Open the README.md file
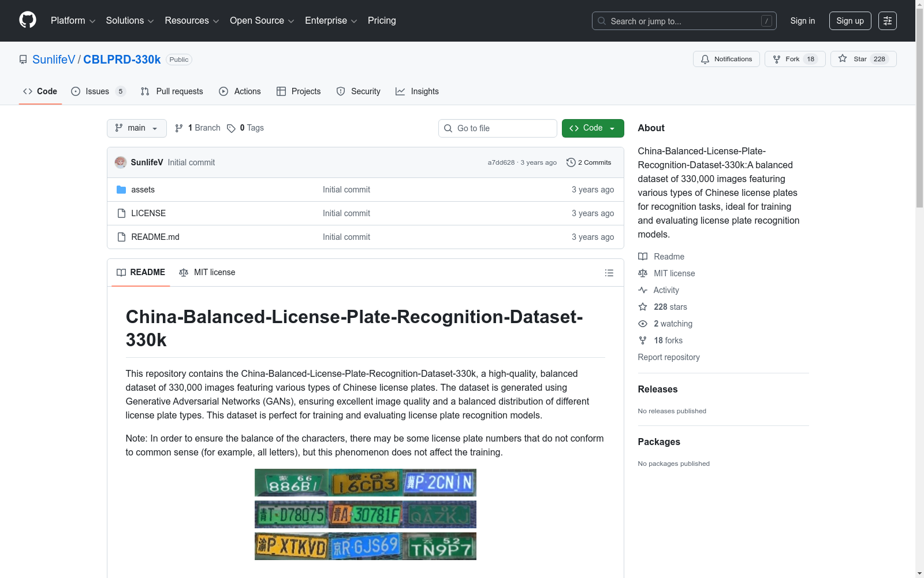Image resolution: width=924 pixels, height=578 pixels. (x=155, y=237)
